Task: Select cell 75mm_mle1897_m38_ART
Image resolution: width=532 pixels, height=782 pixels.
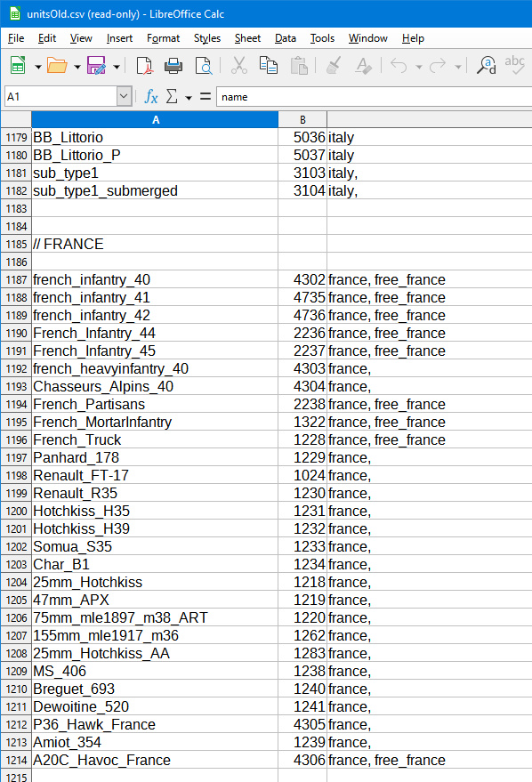Action: [155, 618]
